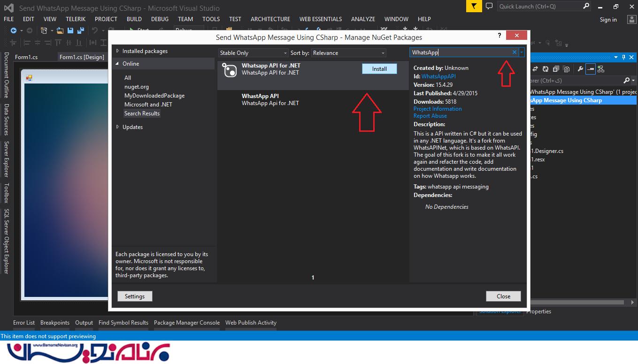Open the Project Information link
Image resolution: width=638 pixels, height=364 pixels.
point(437,109)
